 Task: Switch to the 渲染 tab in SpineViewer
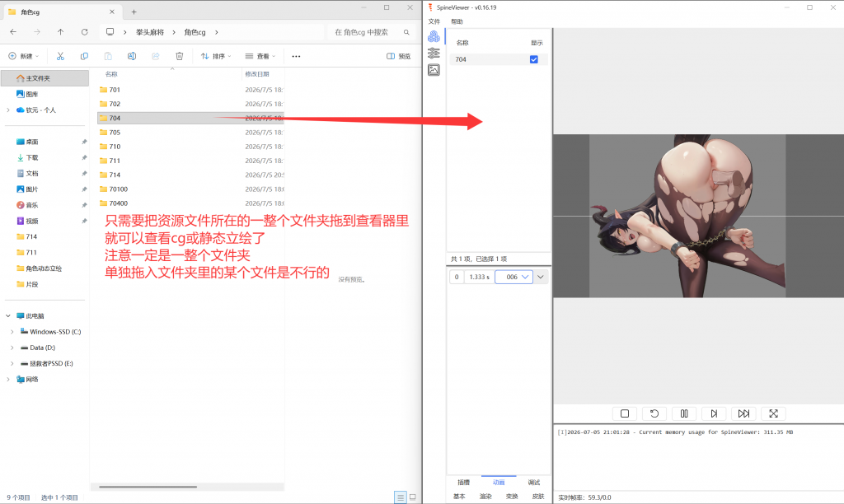[485, 497]
